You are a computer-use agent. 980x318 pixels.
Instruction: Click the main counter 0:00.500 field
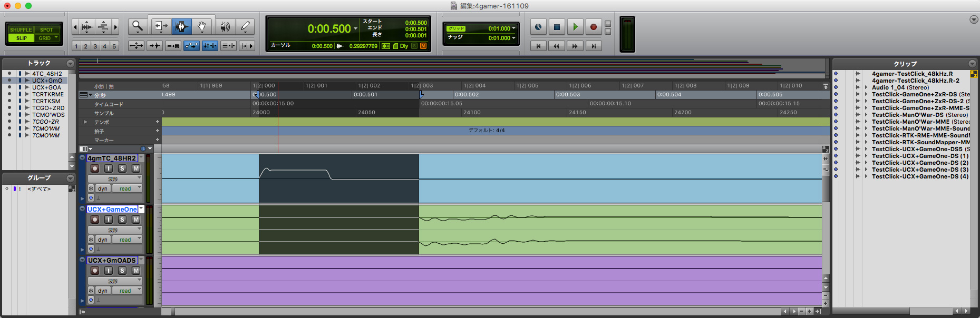[x=329, y=29]
